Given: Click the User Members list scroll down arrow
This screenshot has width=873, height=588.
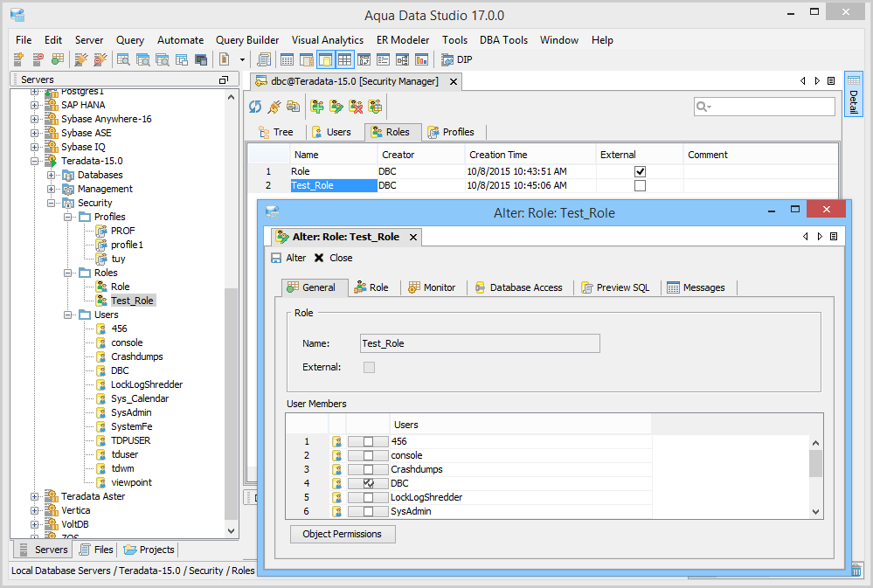Looking at the screenshot, I should [x=815, y=512].
